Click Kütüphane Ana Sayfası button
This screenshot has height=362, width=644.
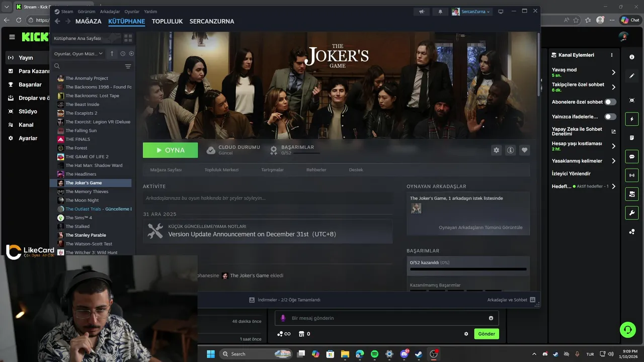[x=87, y=38]
